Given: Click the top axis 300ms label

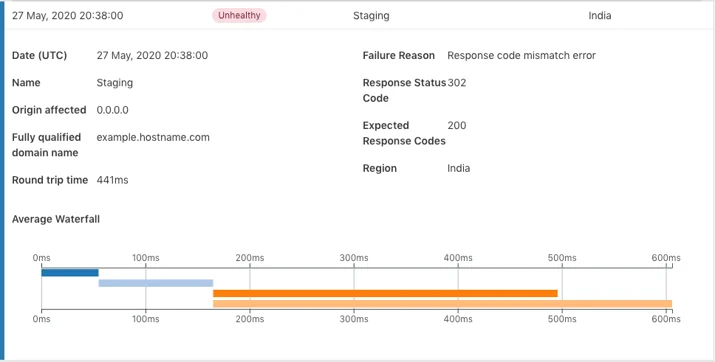Looking at the screenshot, I should tap(354, 258).
